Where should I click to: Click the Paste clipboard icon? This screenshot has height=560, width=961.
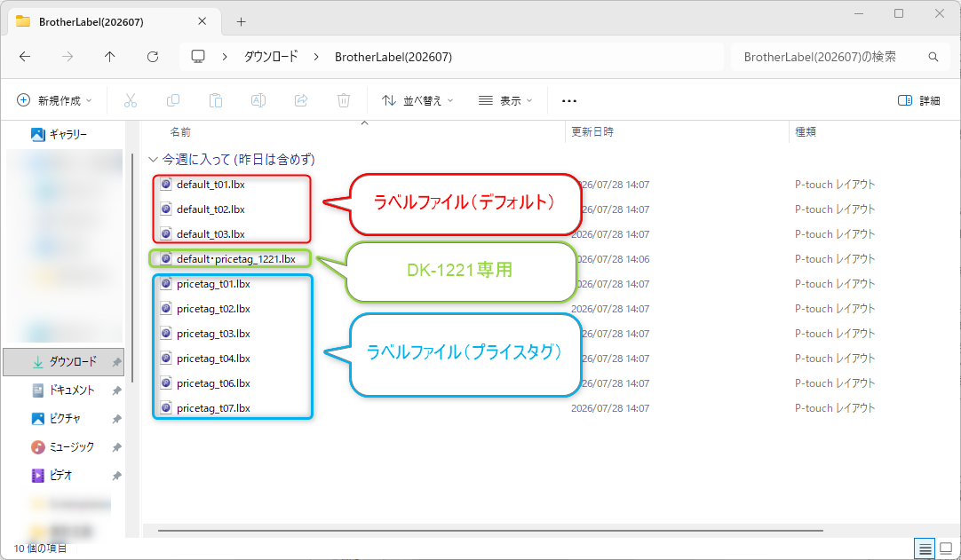[216, 100]
